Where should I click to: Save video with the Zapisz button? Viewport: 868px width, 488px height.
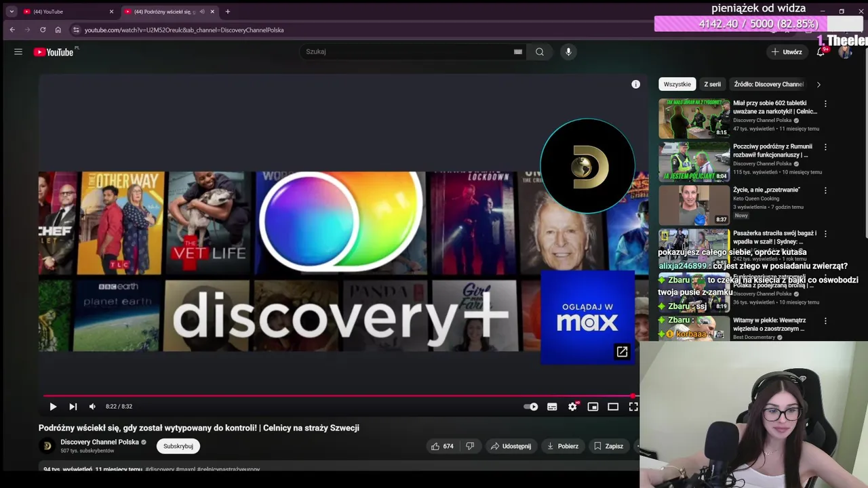click(x=608, y=446)
